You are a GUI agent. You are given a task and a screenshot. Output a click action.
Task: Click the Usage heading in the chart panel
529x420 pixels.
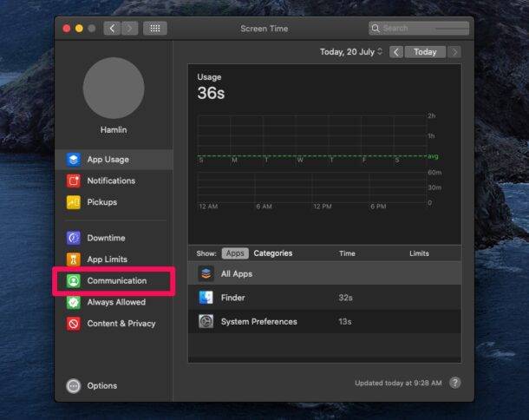coord(209,77)
